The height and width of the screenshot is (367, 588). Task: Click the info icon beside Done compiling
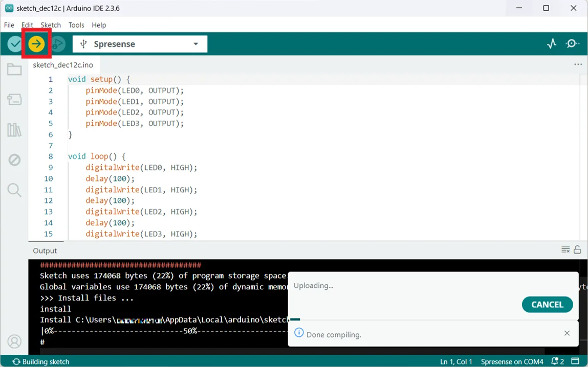pyautogui.click(x=299, y=333)
